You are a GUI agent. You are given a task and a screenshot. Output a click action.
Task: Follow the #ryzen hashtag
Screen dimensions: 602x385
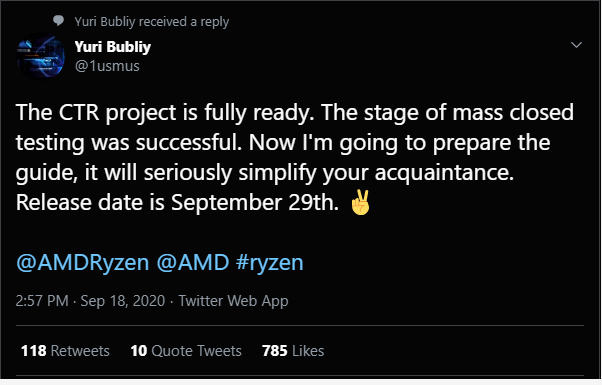(270, 263)
